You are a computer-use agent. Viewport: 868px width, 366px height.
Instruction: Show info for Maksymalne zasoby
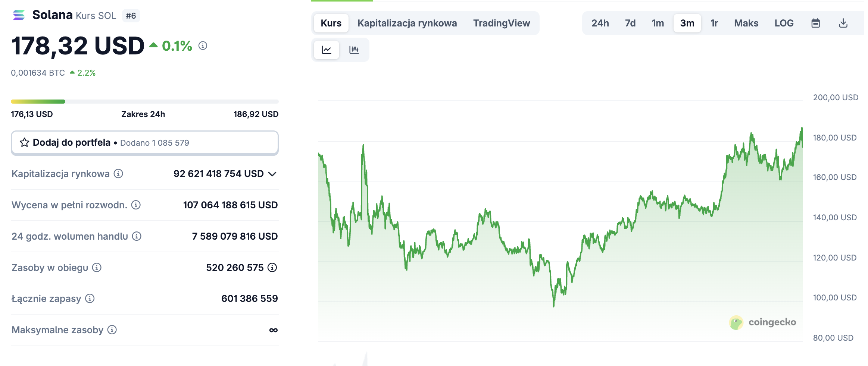coord(112,330)
